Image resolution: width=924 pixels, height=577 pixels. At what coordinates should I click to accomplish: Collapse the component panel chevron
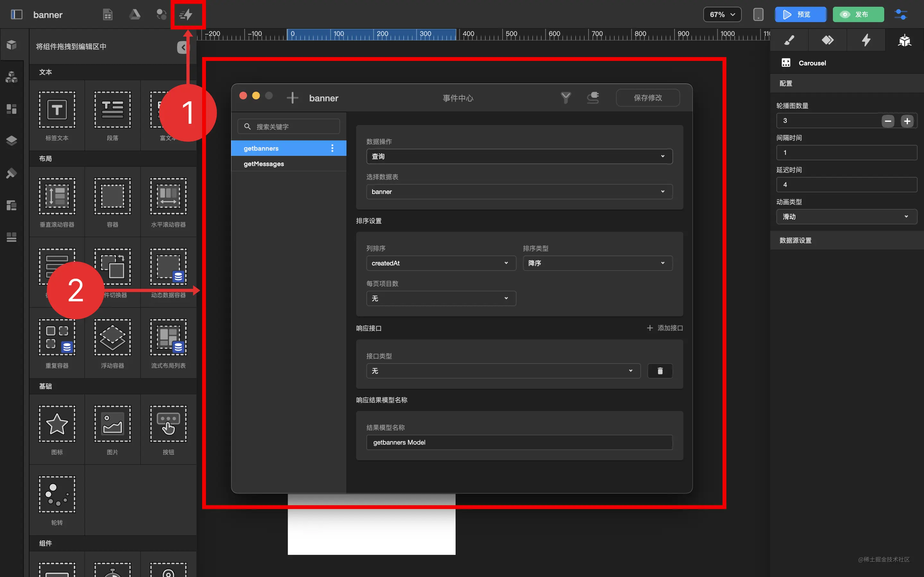tap(183, 47)
